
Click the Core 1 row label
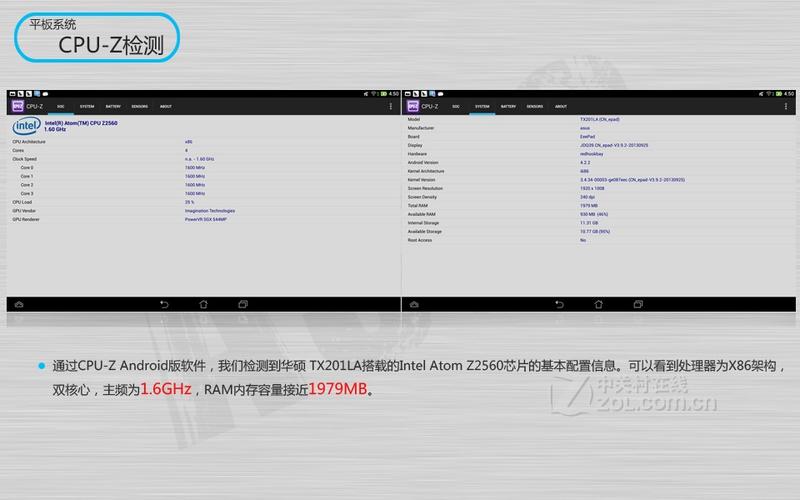[27, 177]
